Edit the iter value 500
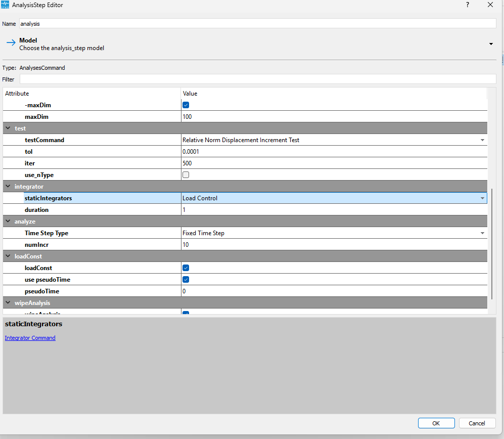504x439 pixels. [x=334, y=163]
